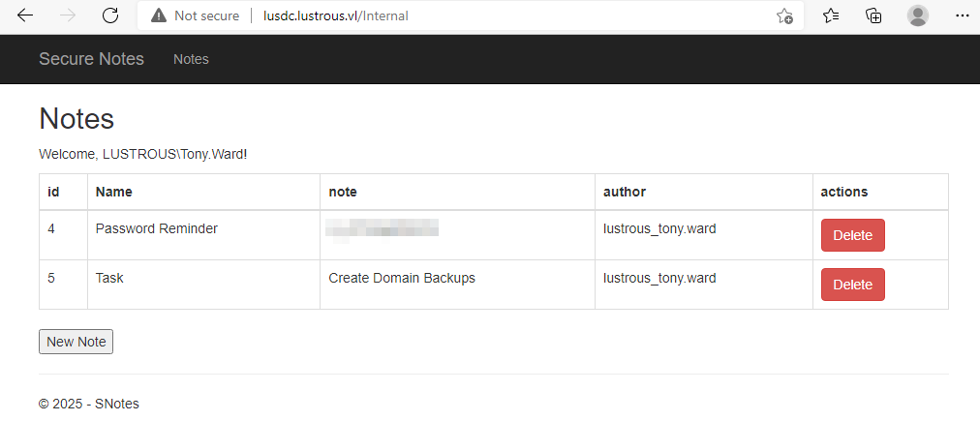The image size is (980, 421).
Task: Click the address bar URL field
Action: coord(484,15)
